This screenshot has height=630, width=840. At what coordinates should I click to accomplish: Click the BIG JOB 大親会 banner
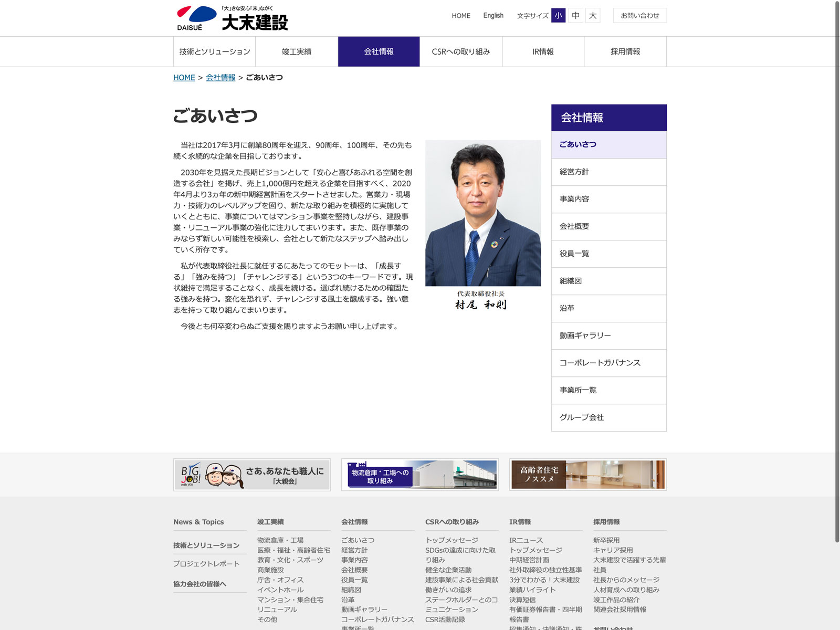click(x=252, y=475)
